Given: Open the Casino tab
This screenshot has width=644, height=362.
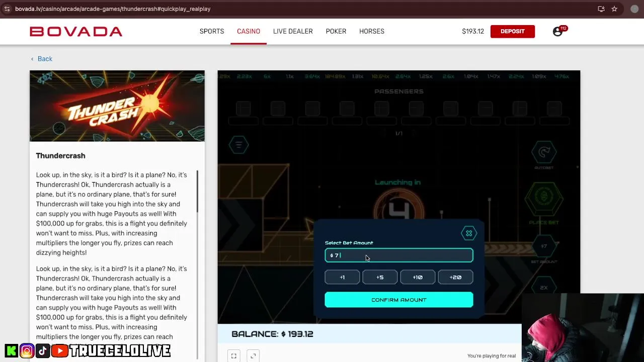Looking at the screenshot, I should 249,31.
